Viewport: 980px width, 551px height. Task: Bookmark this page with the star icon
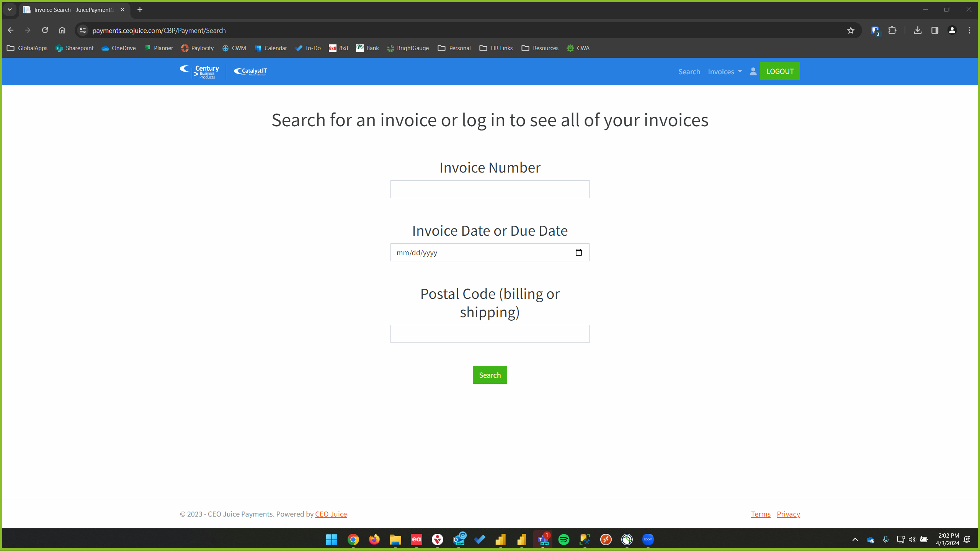[x=851, y=31]
